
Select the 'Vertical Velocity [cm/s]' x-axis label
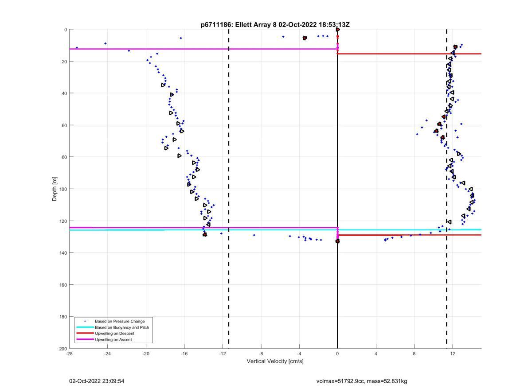(275, 361)
